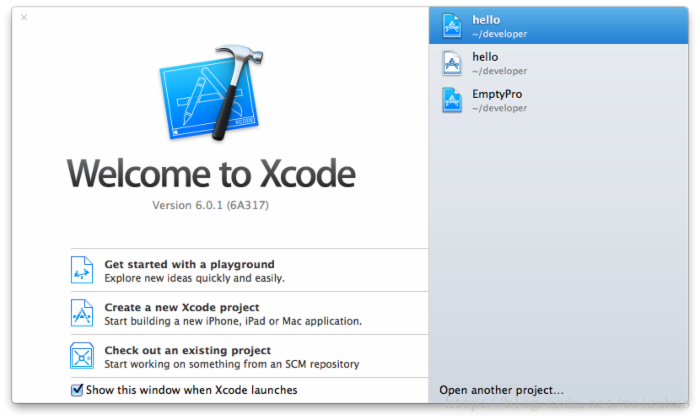Click the Explore new ideas quickly description
Screen dimensions: 700x420
194,278
